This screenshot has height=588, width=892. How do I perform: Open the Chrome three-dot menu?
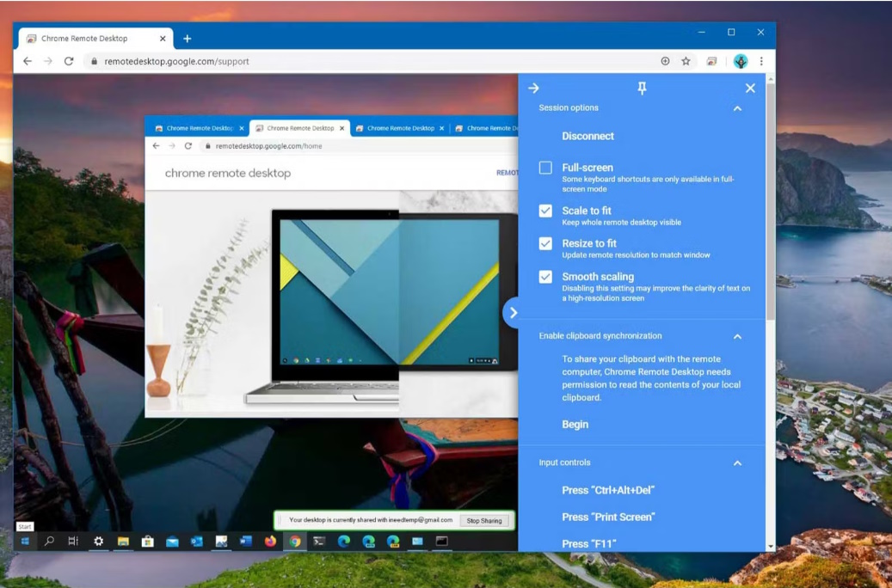(x=761, y=62)
